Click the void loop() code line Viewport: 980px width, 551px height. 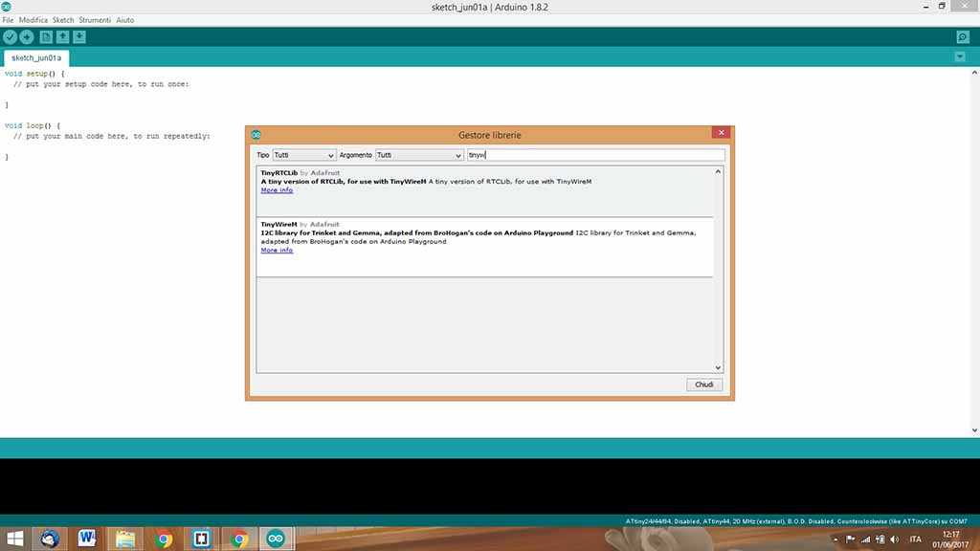coord(33,125)
